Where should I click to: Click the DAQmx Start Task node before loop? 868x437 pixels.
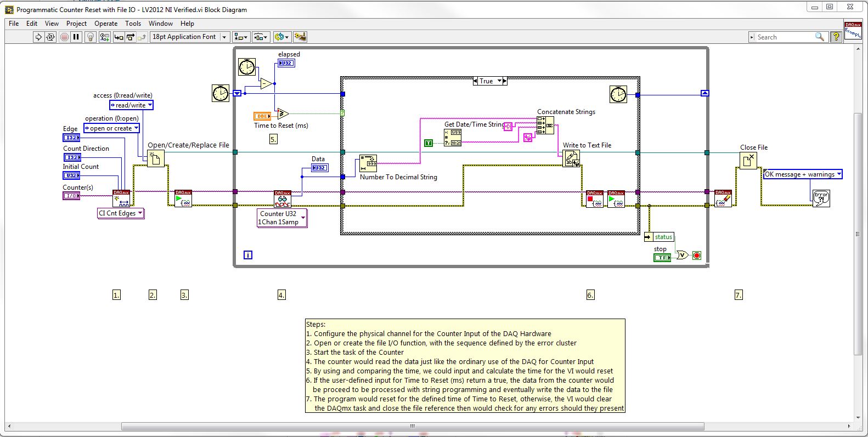pyautogui.click(x=183, y=198)
